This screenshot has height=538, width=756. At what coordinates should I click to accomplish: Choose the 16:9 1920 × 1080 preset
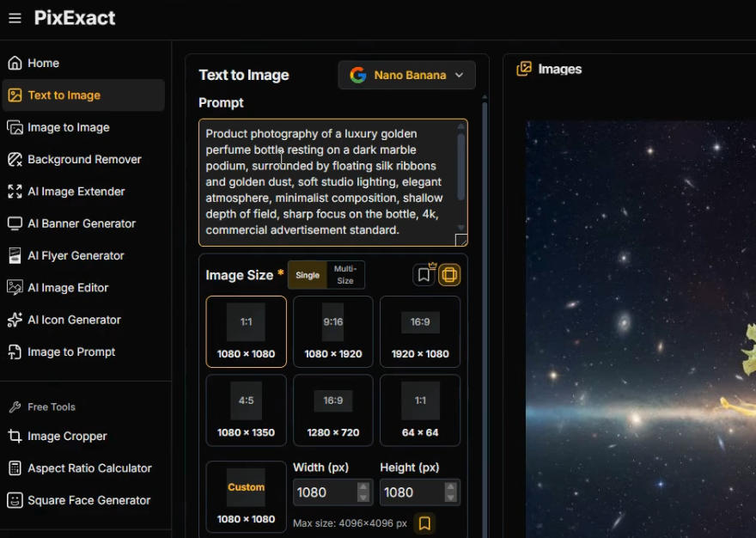click(x=420, y=332)
